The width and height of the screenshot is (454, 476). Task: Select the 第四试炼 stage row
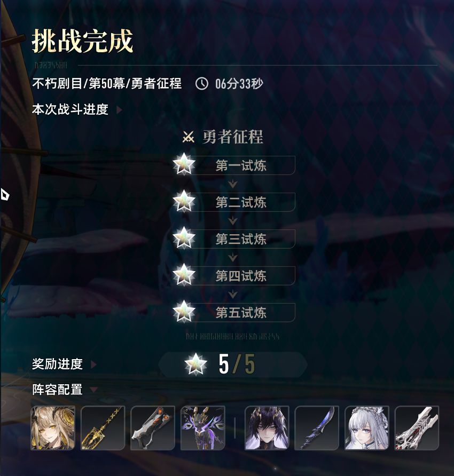[x=234, y=275]
